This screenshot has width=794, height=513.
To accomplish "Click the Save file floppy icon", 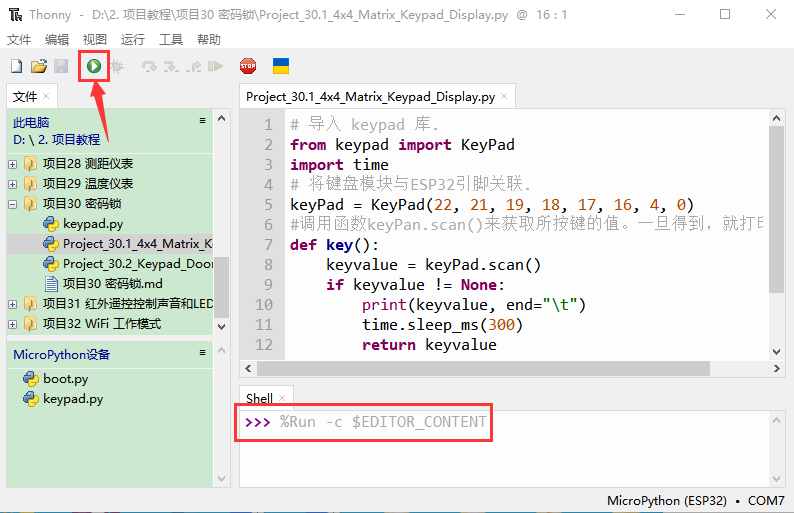I will click(61, 66).
